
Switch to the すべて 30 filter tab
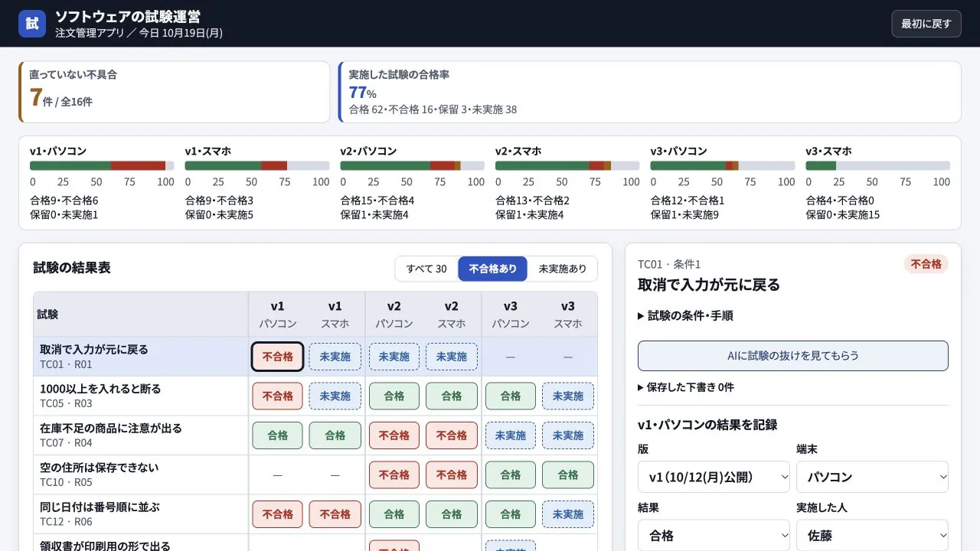coord(426,269)
